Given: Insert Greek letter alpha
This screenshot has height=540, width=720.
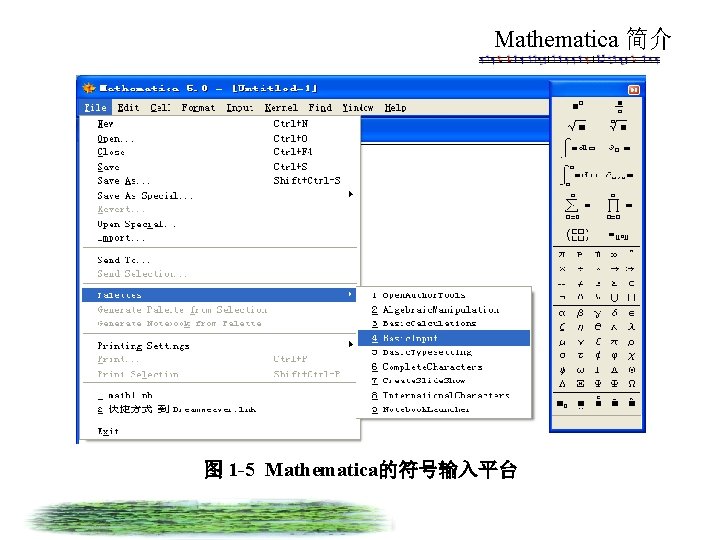Looking at the screenshot, I should click(x=562, y=313).
